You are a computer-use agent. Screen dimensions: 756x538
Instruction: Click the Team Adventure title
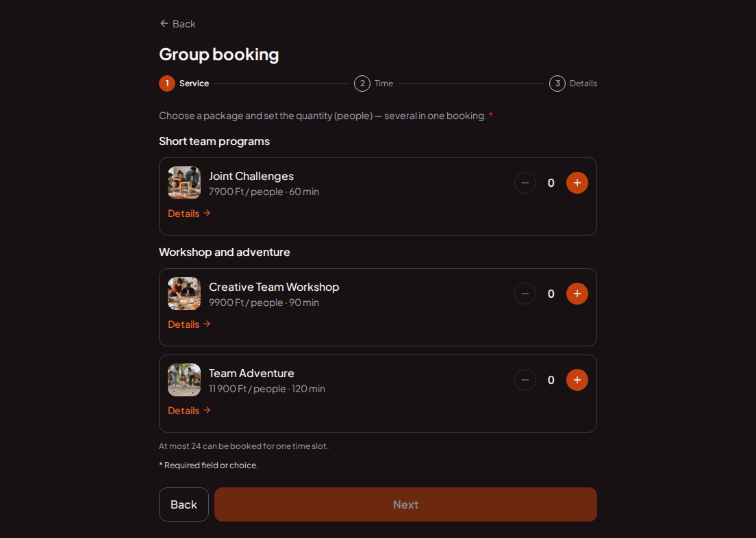(x=251, y=373)
